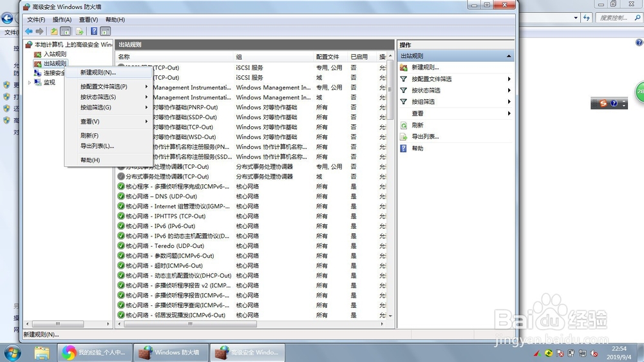Click the export list toolbar icon
The width and height of the screenshot is (644, 362).
point(80,31)
